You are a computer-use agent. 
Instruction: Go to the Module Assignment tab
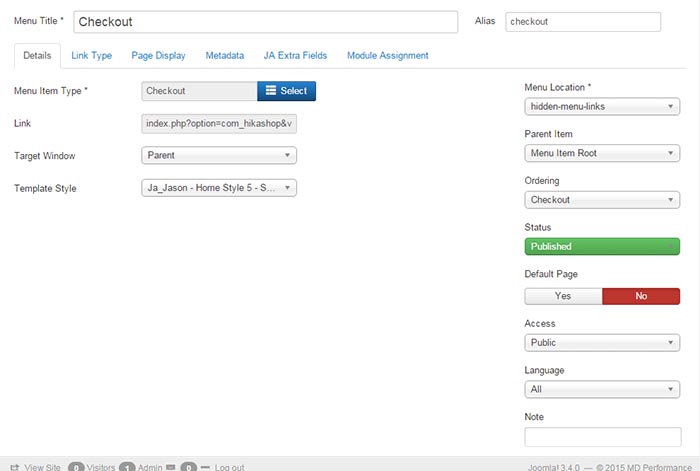pyautogui.click(x=388, y=56)
